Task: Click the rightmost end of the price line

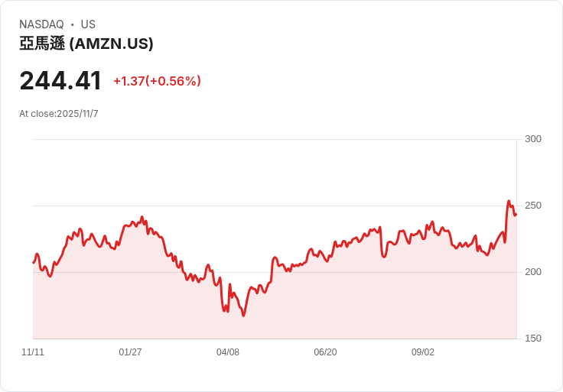Action: coord(516,215)
